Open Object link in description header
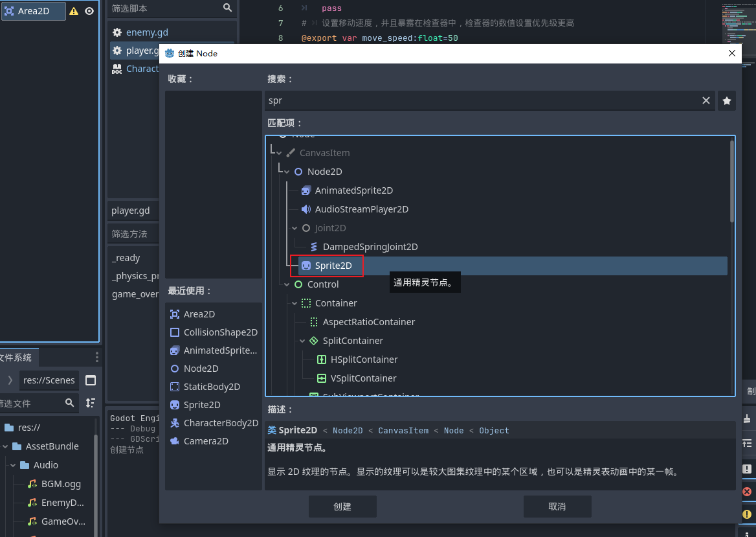The width and height of the screenshot is (756, 537). [x=495, y=430]
